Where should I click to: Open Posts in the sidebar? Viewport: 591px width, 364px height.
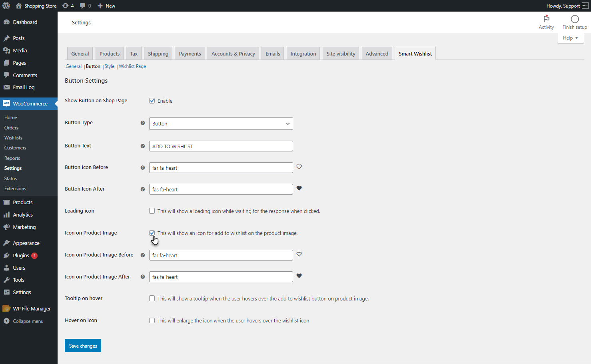point(29,38)
